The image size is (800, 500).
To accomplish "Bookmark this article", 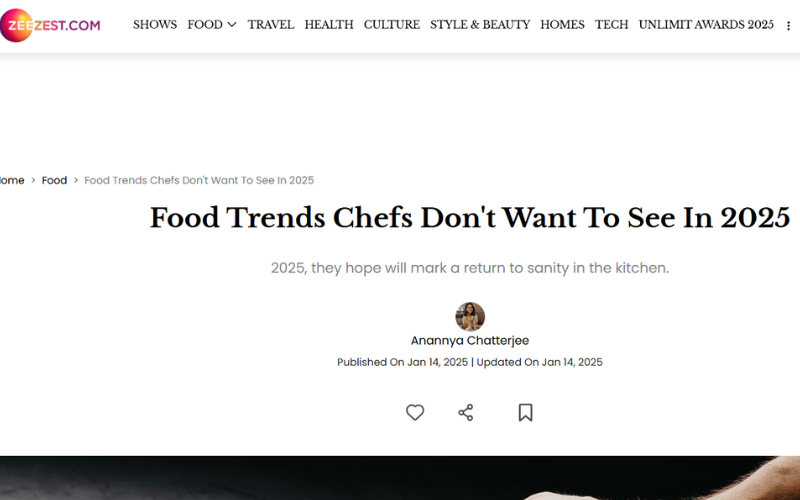I will point(525,412).
